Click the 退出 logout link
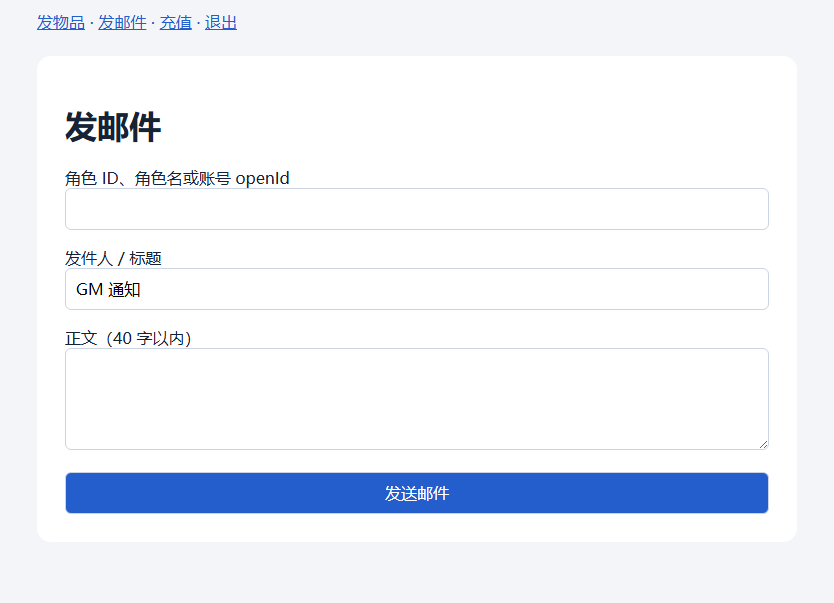834x603 pixels. [x=221, y=23]
